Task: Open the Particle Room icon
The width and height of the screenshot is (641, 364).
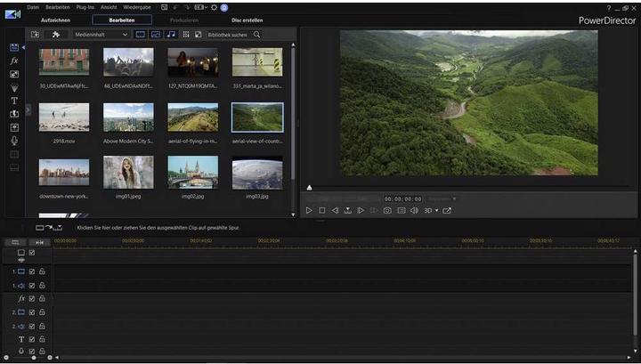Action: click(14, 88)
